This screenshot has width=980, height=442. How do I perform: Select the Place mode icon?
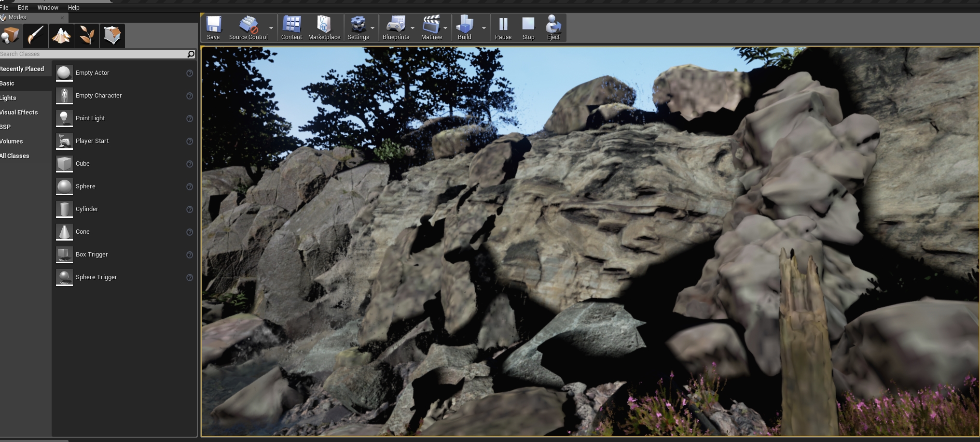click(11, 36)
